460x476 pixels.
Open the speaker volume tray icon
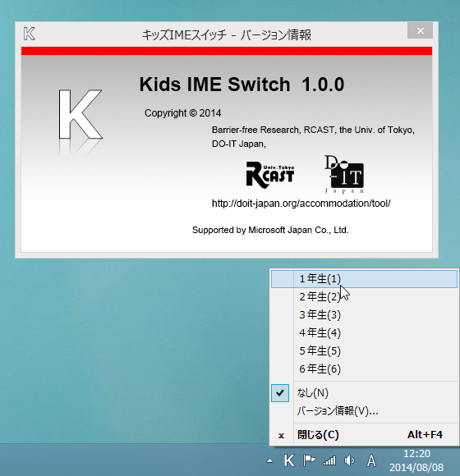point(349,460)
